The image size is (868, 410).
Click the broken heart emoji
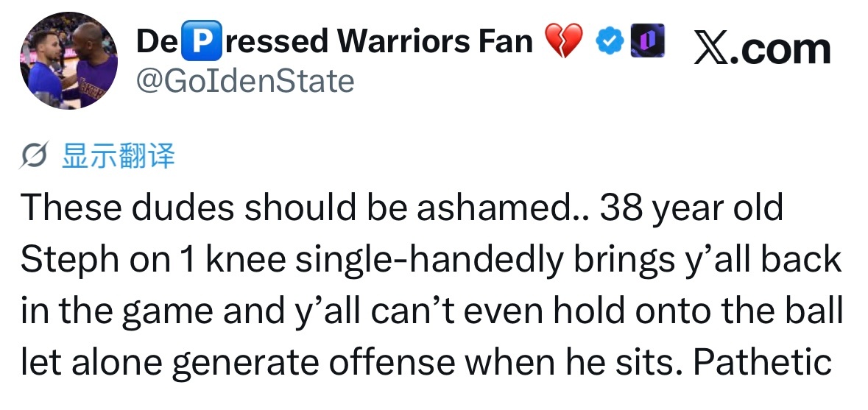[563, 42]
